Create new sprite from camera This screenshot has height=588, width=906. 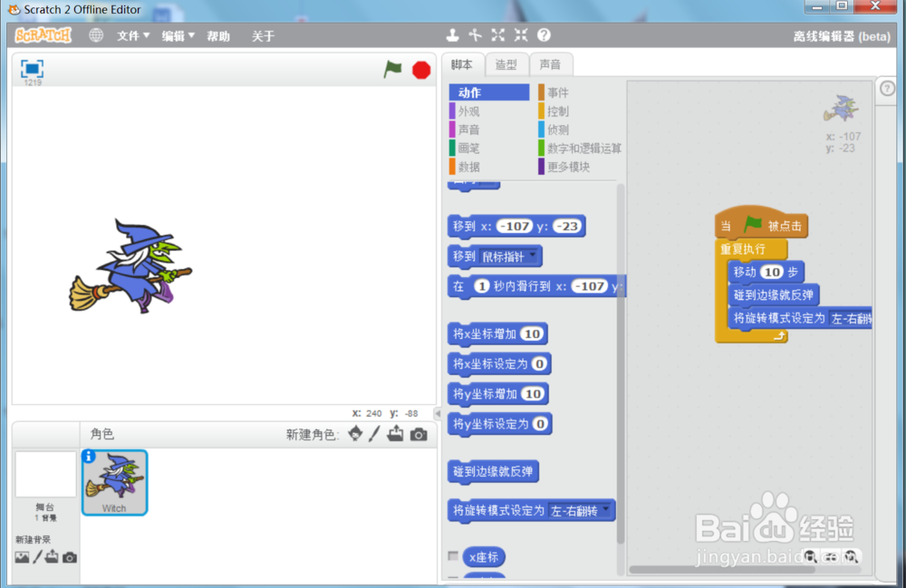[x=419, y=434]
